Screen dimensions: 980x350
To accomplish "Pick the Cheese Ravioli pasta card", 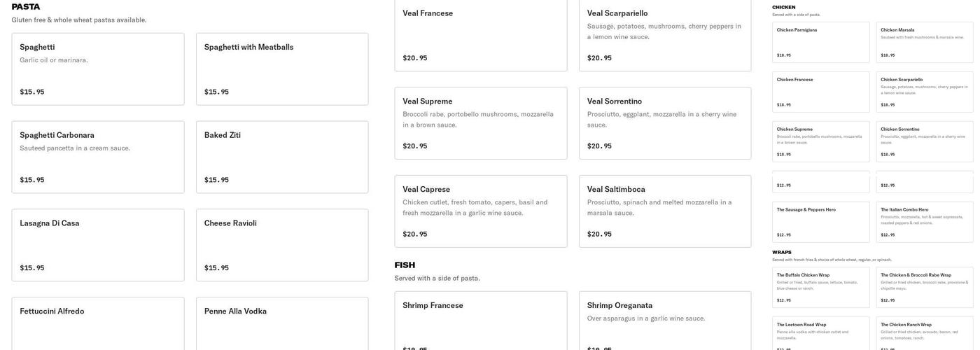I will click(x=282, y=245).
